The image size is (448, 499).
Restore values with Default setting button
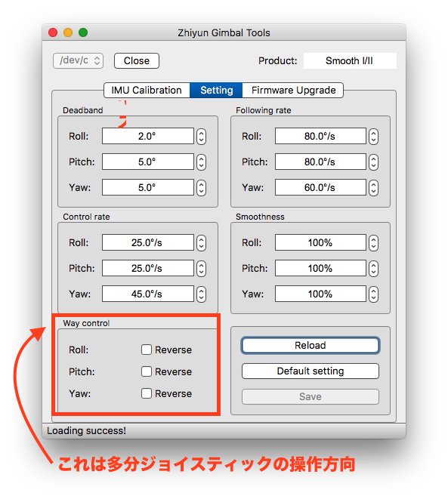coord(311,371)
